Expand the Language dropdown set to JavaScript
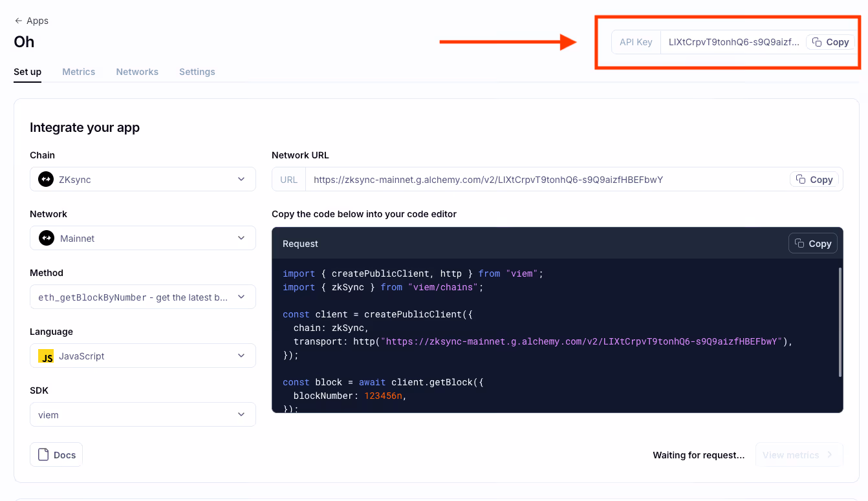 [241, 356]
